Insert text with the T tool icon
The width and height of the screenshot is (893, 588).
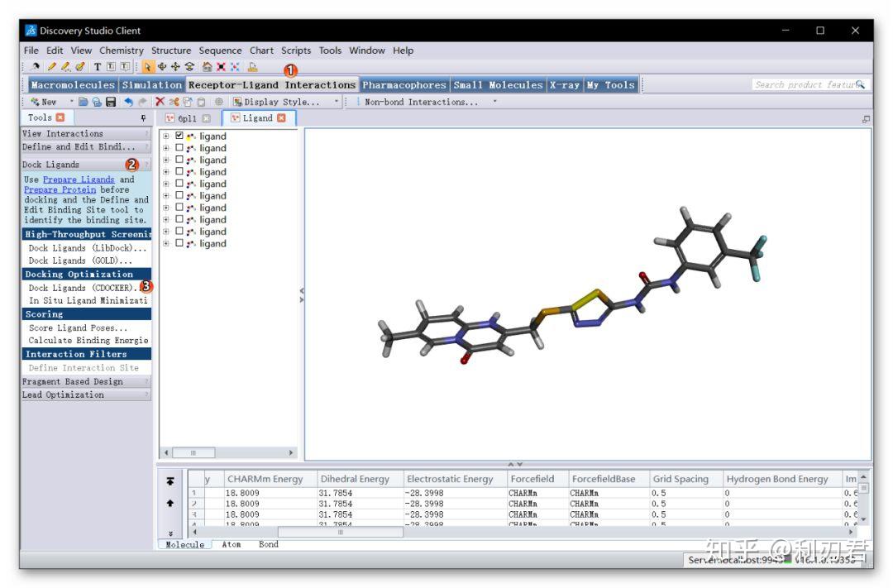(97, 66)
